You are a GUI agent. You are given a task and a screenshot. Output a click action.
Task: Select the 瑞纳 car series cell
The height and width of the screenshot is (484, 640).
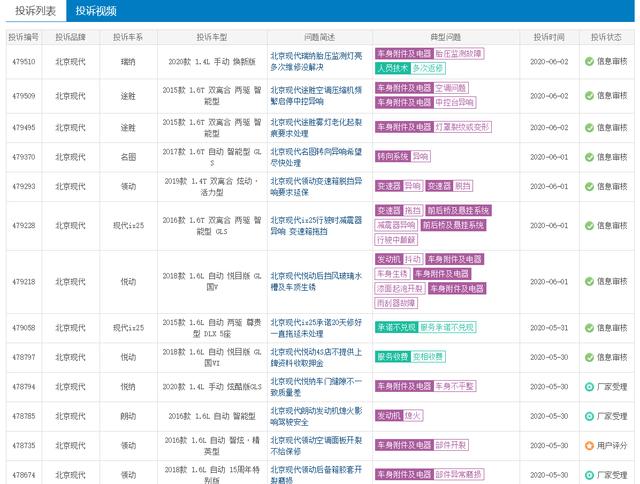click(x=128, y=62)
